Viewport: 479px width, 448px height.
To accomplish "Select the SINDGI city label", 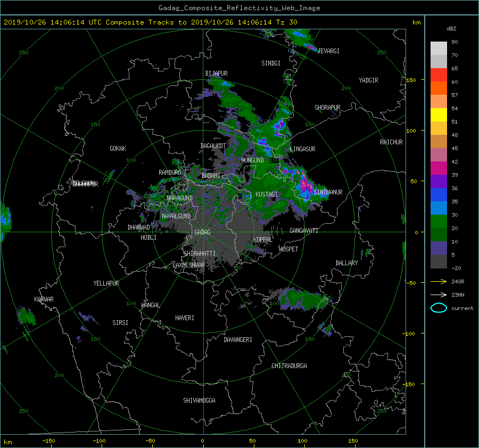I will (x=271, y=63).
